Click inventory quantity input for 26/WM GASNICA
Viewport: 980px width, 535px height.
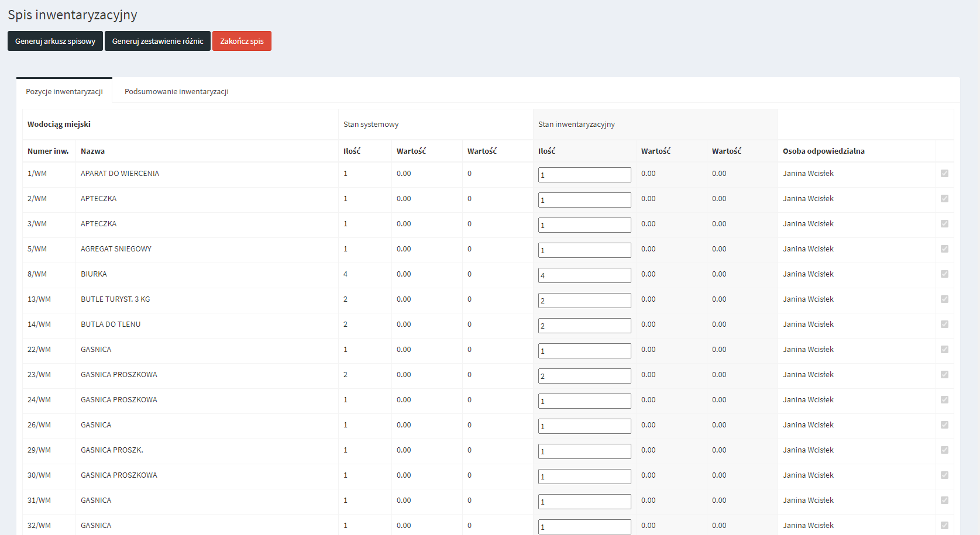[584, 426]
